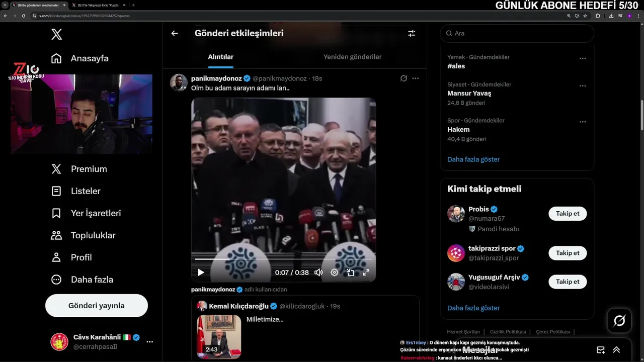The width and height of the screenshot is (644, 362).
Task: Open Hizmet Şartları link
Action: [463, 332]
